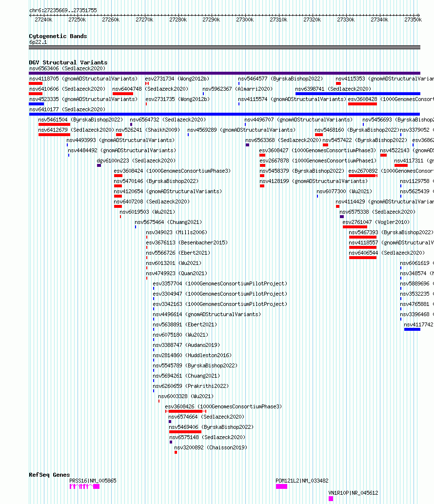Click the 27300k ruler position
The height and width of the screenshot is (504, 434).
245,20
